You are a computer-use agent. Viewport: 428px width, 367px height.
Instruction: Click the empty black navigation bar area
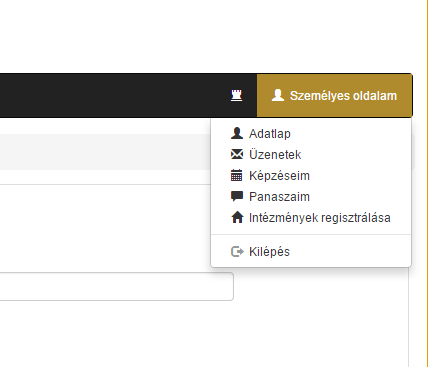112,96
